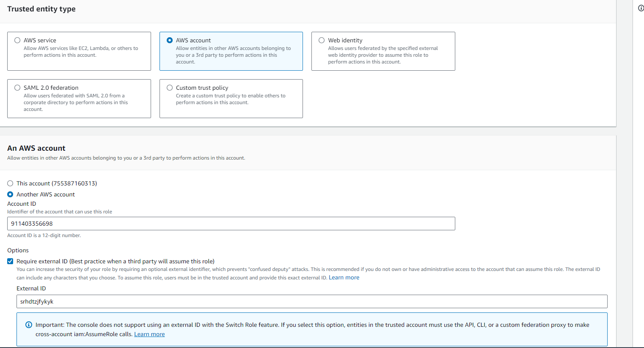Focus the External ID text field
Viewport: 644px width, 348px height.
click(312, 301)
